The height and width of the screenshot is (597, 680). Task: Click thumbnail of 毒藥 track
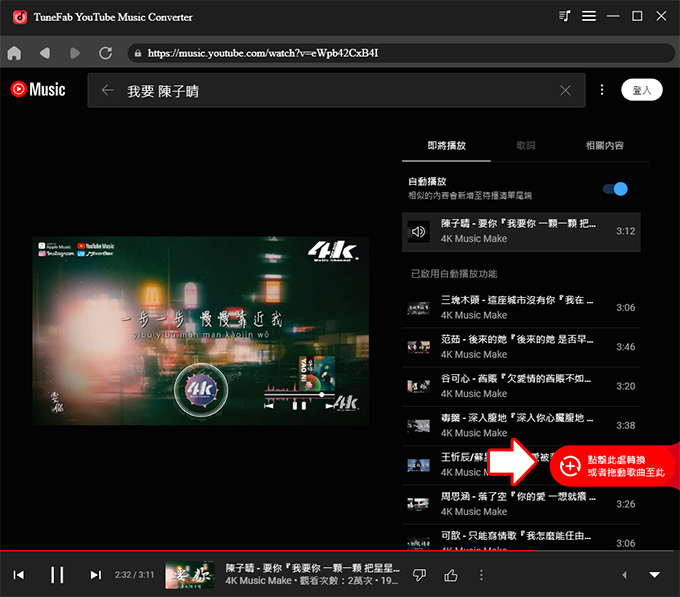pos(418,426)
